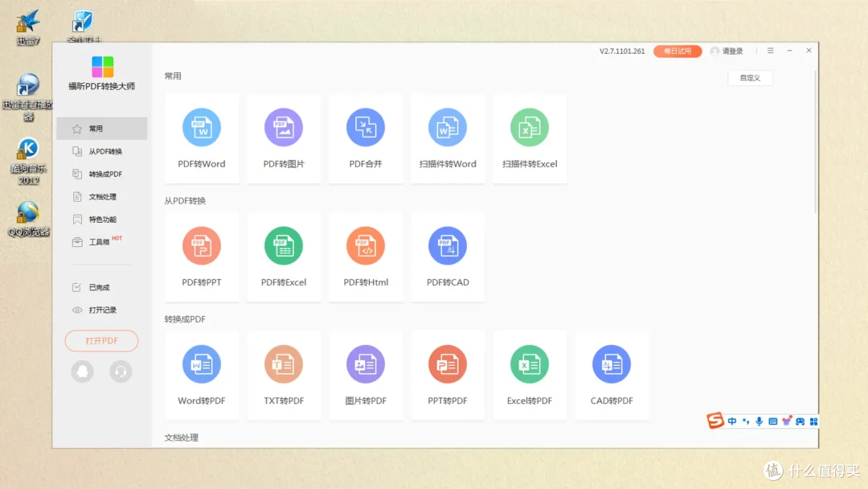This screenshot has height=489, width=868.
Task: Open the Word转PDF tool
Action: tap(202, 376)
